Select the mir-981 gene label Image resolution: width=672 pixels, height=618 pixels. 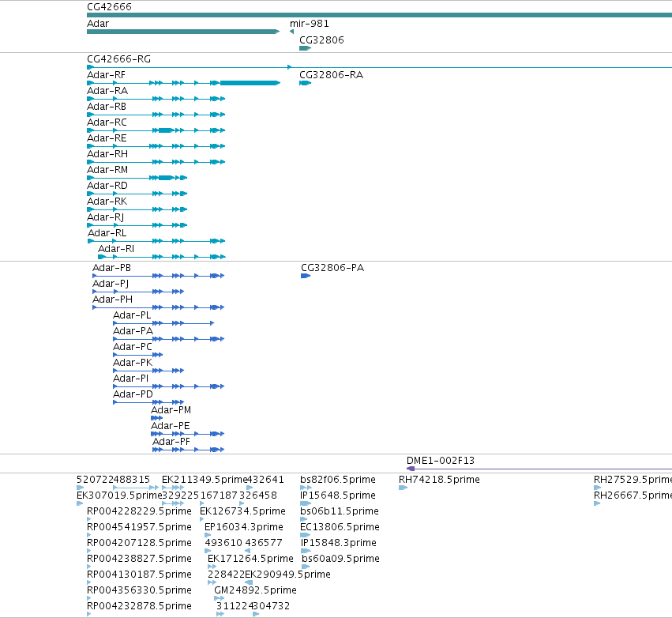click(309, 24)
